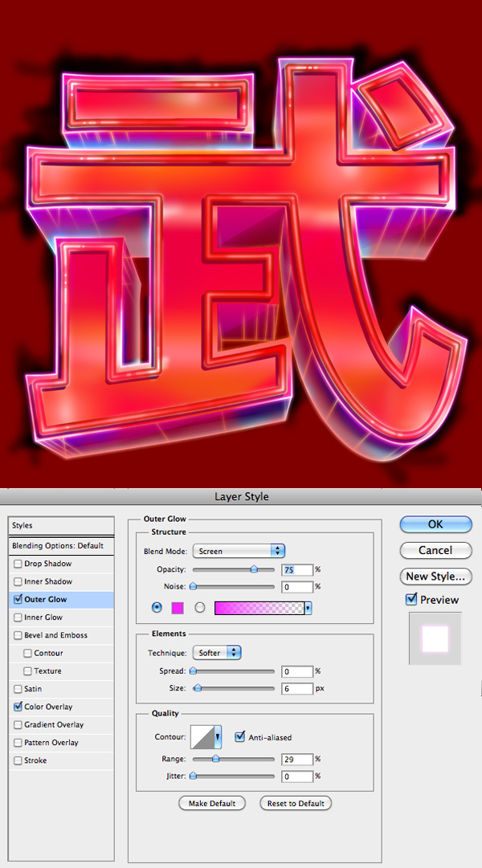Enable the Drop Shadow checkbox
The height and width of the screenshot is (868, 482).
18,564
